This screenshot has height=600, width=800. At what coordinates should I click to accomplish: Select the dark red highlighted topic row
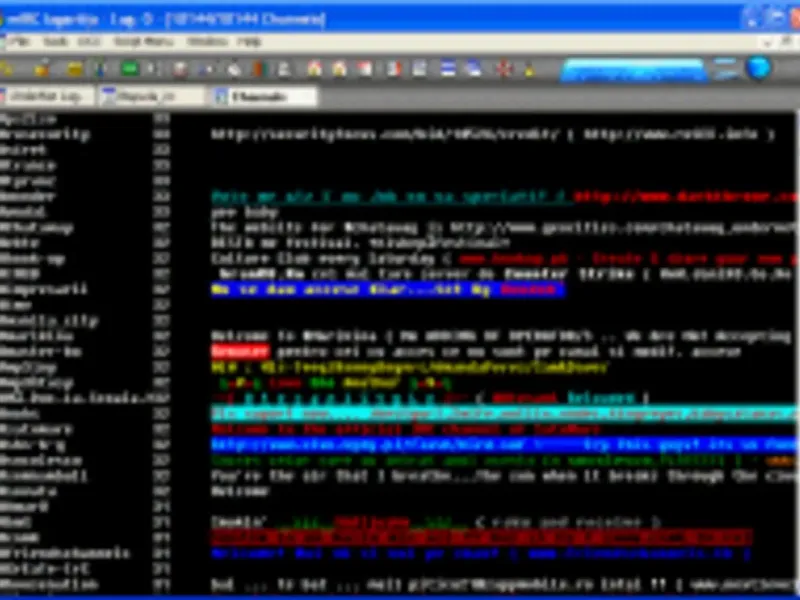point(482,538)
